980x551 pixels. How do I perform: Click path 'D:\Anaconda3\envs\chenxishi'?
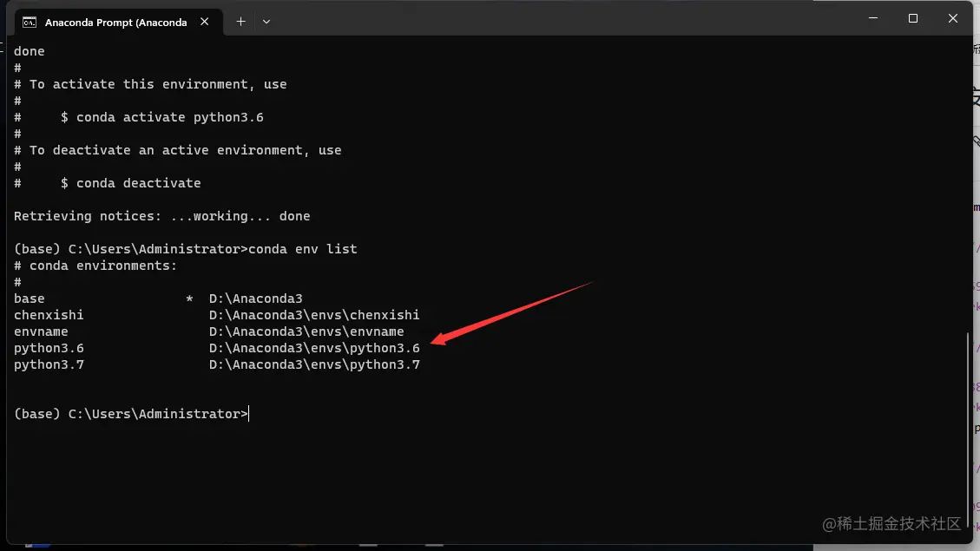tap(314, 315)
